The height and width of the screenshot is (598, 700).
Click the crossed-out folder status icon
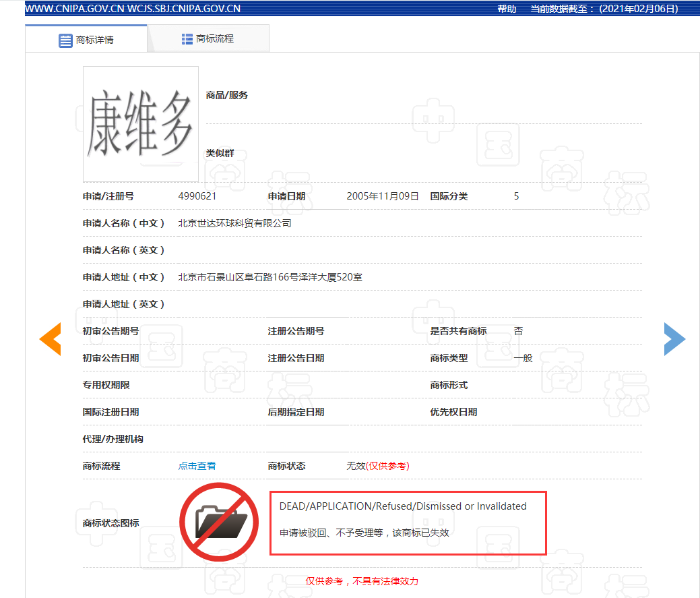click(x=219, y=522)
